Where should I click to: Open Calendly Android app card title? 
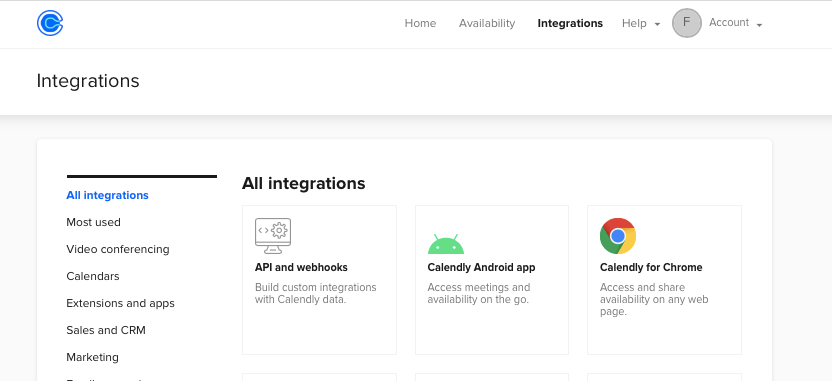point(481,267)
